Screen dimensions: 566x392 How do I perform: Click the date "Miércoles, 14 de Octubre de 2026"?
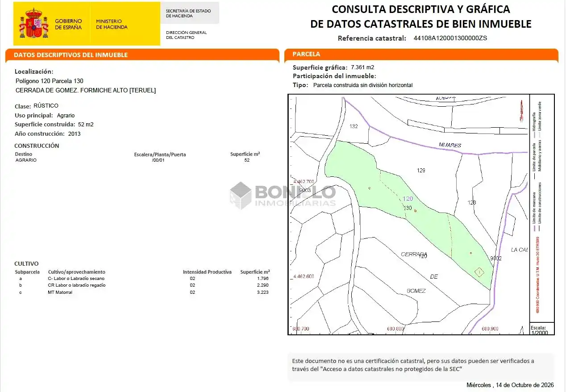coord(510,385)
